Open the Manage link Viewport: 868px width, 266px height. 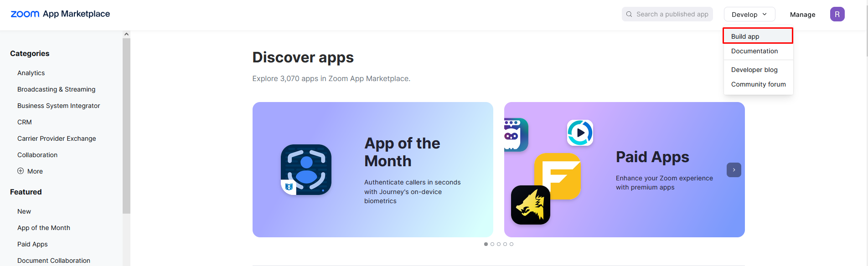[x=802, y=15]
